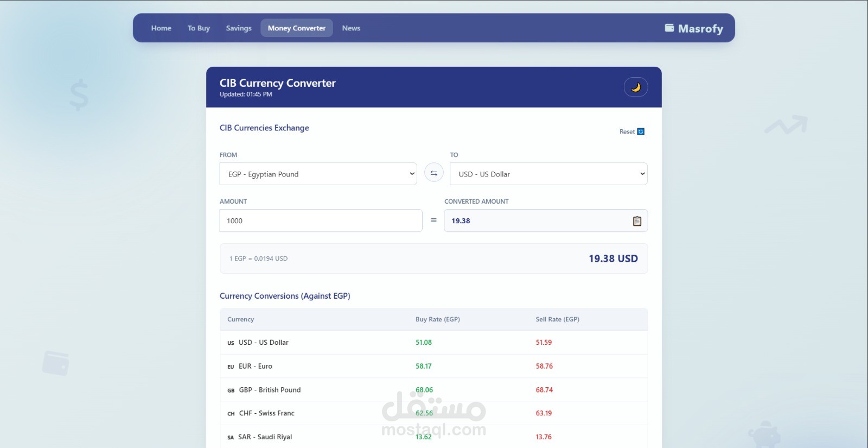
Task: Copy converted amount using clipboard icon
Action: click(x=637, y=221)
